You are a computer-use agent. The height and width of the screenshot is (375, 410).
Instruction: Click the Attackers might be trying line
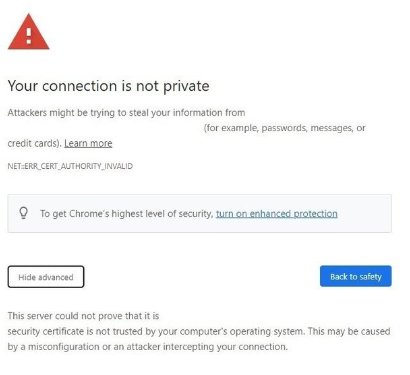tap(126, 113)
